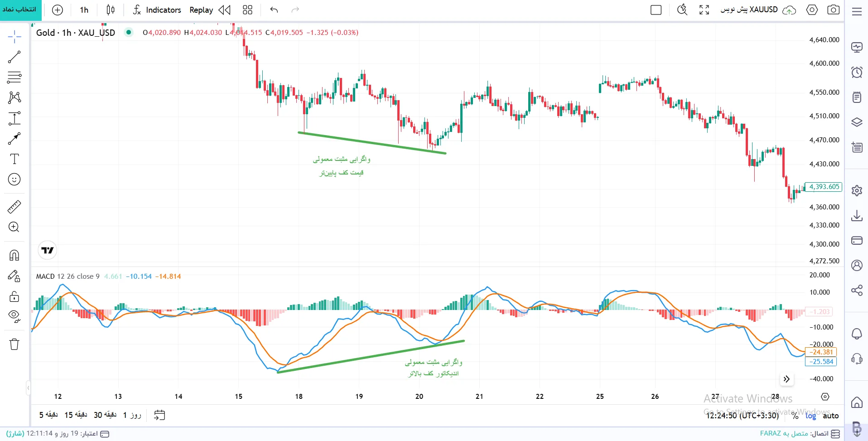Redo the chart action
This screenshot has height=441, width=868.
pos(295,10)
